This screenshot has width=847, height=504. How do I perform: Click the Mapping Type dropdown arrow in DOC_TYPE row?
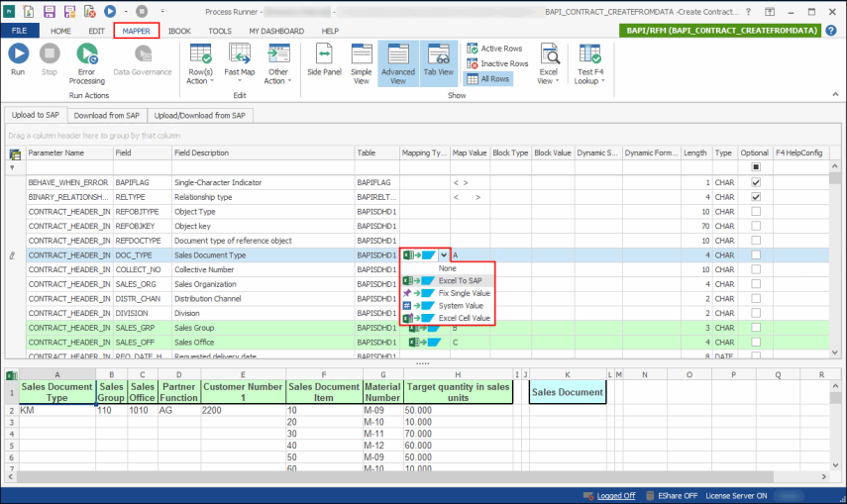(x=444, y=255)
